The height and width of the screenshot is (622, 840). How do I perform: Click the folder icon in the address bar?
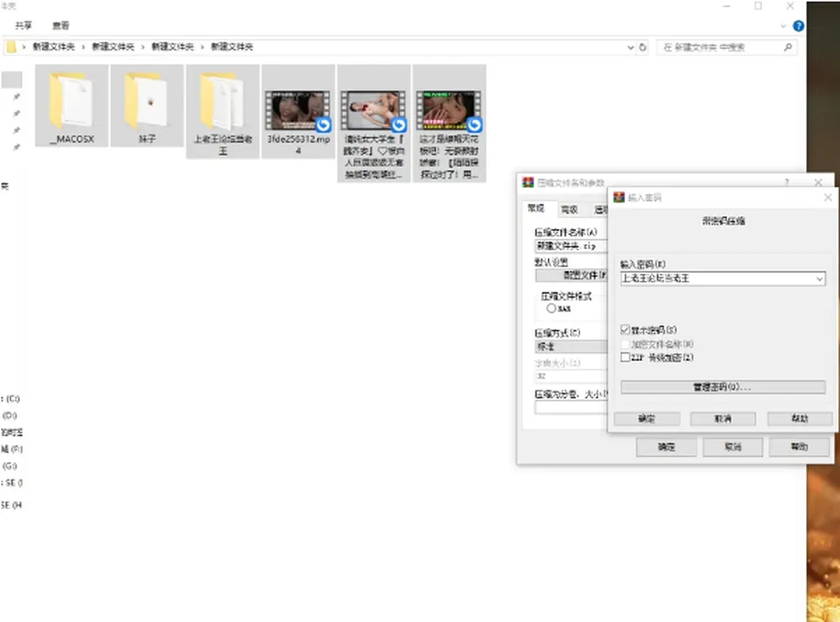(11, 47)
